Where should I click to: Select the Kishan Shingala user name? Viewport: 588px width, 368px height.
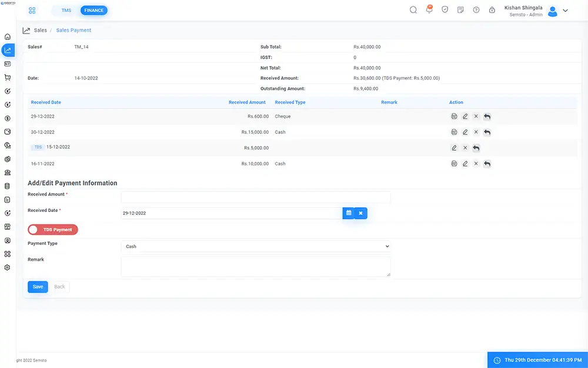pyautogui.click(x=523, y=8)
